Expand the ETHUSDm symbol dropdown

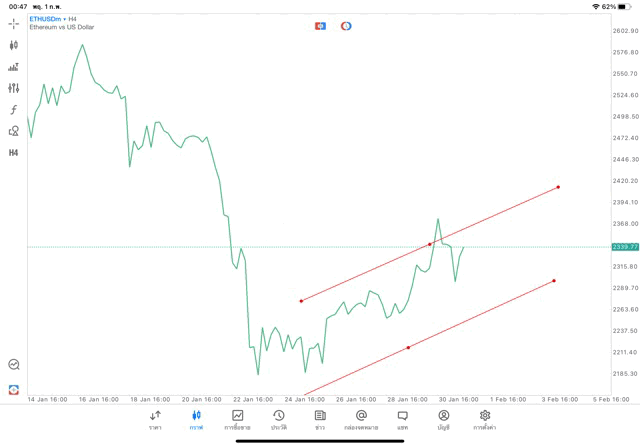coord(48,19)
